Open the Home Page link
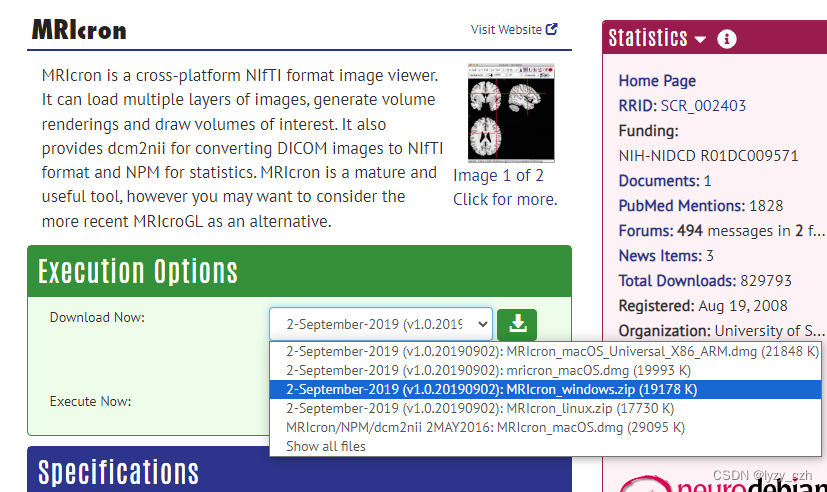This screenshot has width=827, height=492. (x=657, y=81)
